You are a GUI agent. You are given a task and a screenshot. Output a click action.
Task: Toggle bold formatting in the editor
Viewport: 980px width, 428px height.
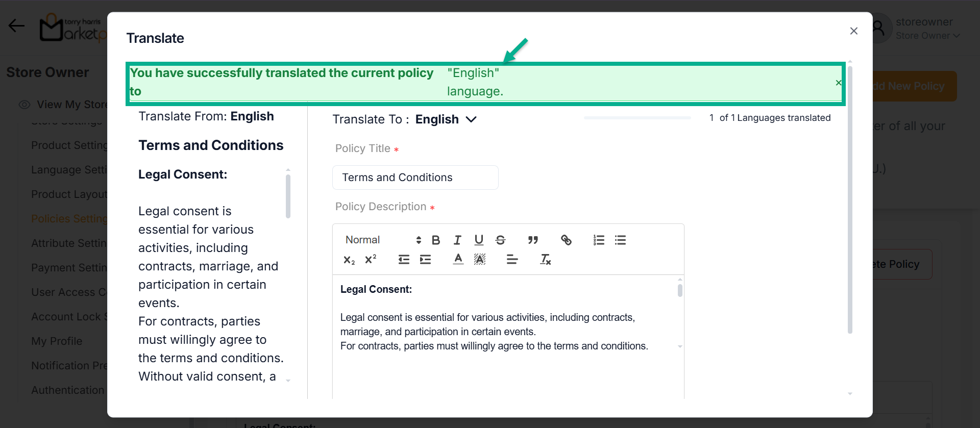(435, 240)
